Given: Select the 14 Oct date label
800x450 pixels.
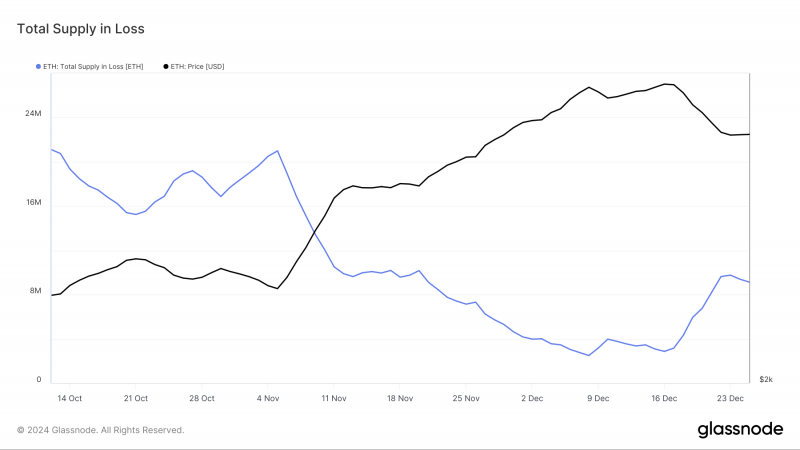Looking at the screenshot, I should tap(69, 398).
